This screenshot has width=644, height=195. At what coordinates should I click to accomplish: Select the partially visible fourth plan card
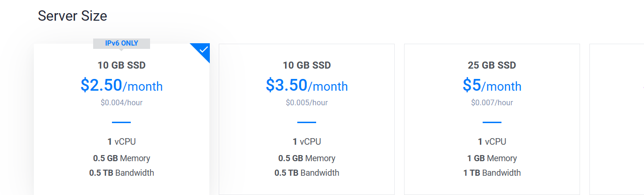click(616, 117)
